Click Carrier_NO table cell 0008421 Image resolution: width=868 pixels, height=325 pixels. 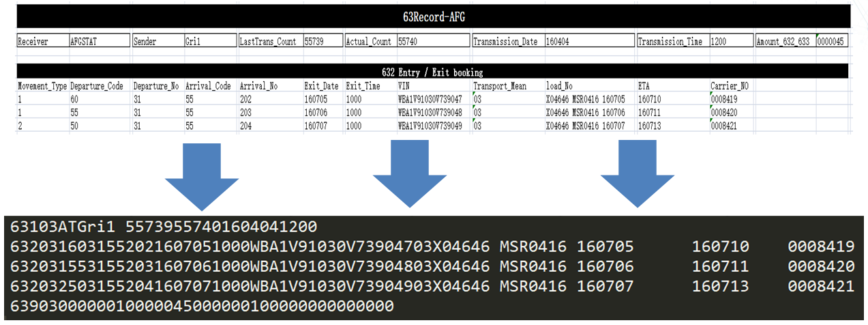732,126
